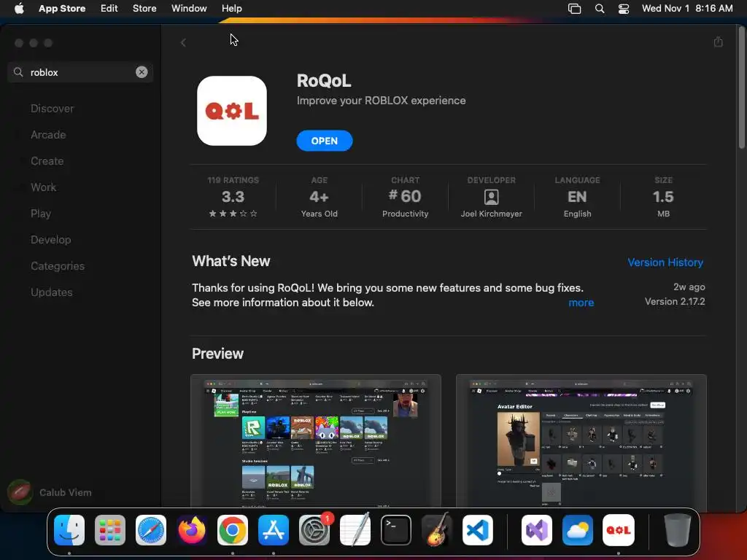Open the Trash in the dock

point(678,530)
